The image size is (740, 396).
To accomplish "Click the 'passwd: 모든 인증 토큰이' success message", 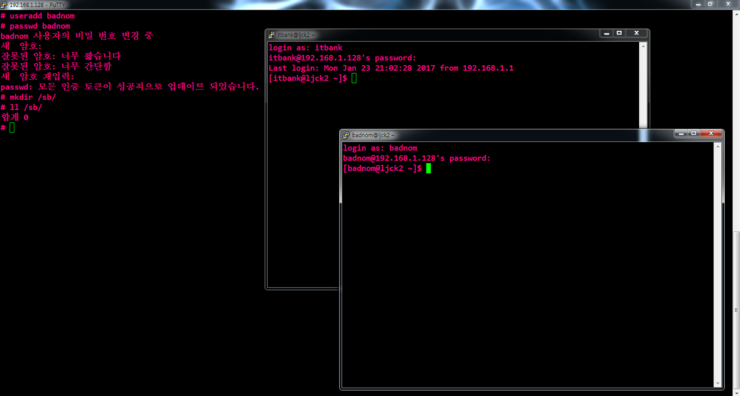I will (x=130, y=87).
